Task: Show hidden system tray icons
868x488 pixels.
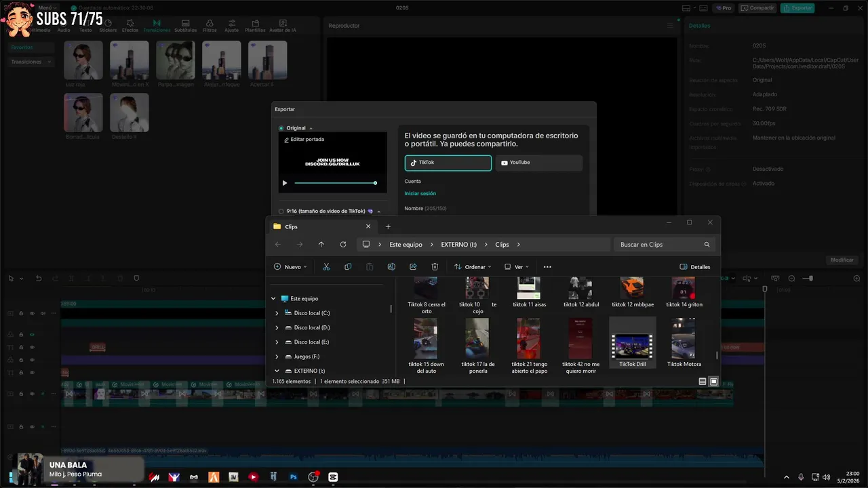Action: point(787,477)
